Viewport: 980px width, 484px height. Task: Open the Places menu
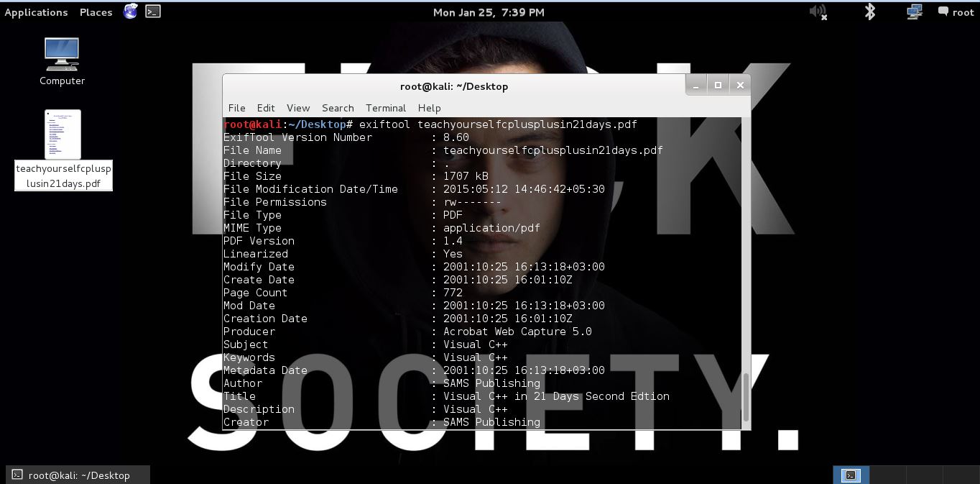(x=96, y=12)
